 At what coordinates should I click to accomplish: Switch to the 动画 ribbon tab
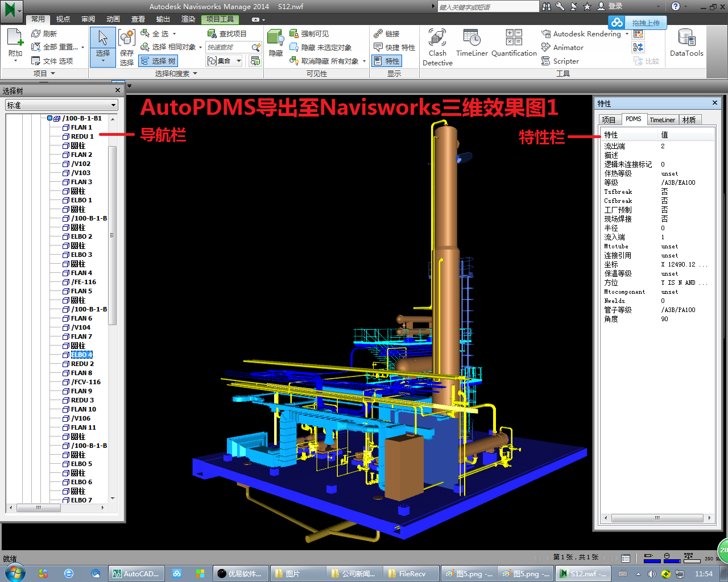coord(113,19)
